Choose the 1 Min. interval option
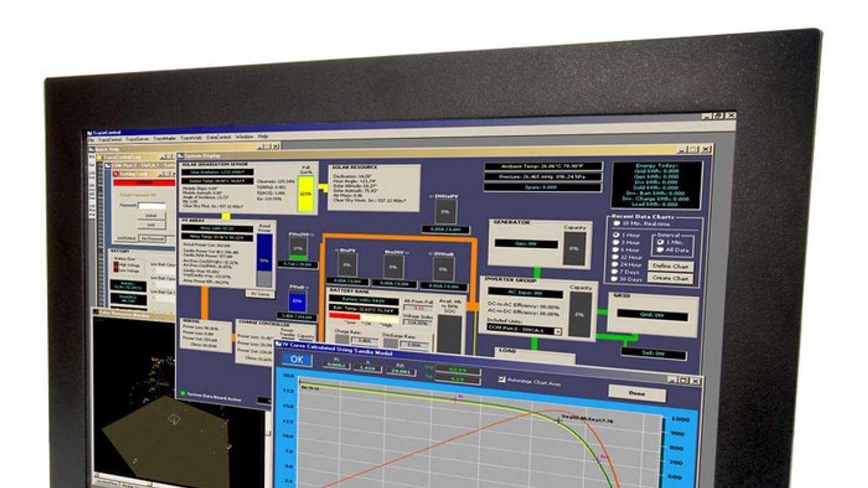Screen dimensions: 868x488 (x=660, y=242)
